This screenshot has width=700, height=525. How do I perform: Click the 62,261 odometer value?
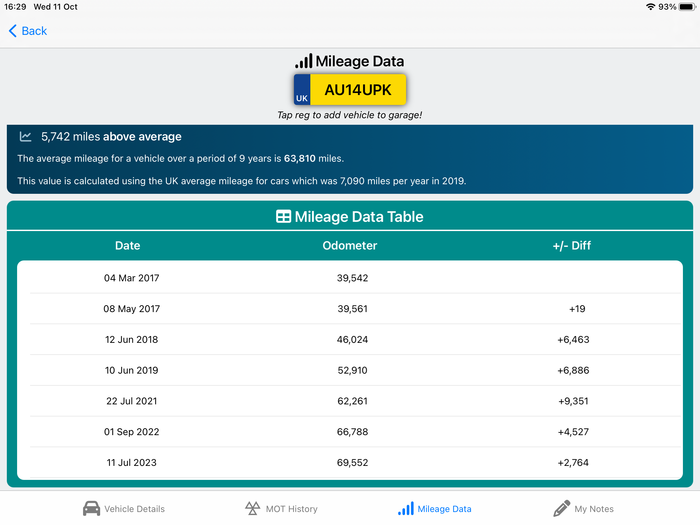tap(352, 401)
